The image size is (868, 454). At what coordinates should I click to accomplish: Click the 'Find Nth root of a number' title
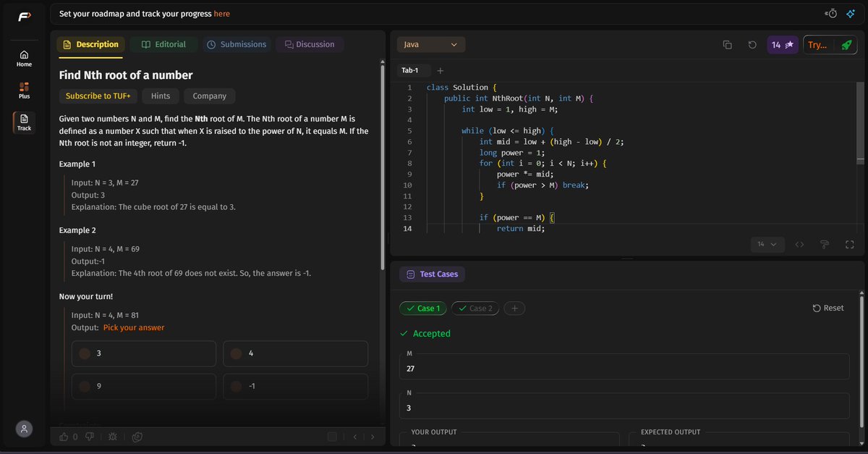click(x=126, y=75)
